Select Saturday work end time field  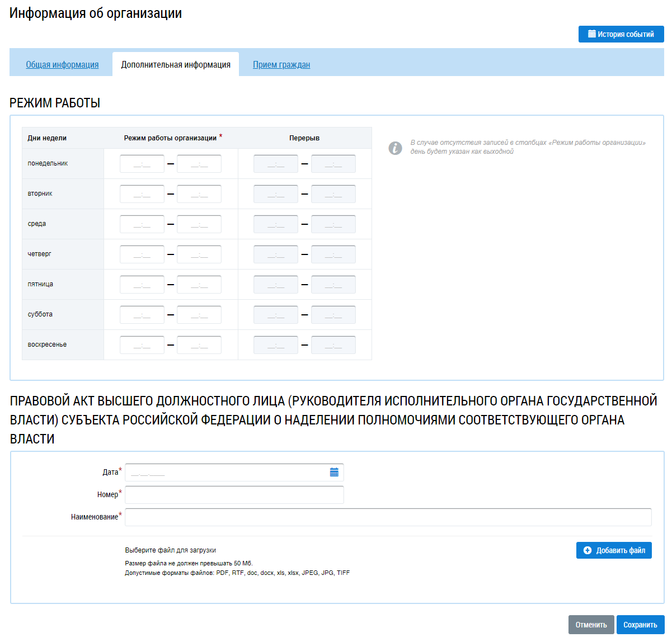199,315
